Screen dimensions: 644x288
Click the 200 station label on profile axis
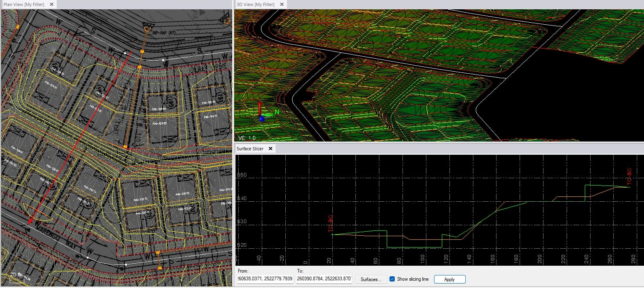tap(540, 259)
